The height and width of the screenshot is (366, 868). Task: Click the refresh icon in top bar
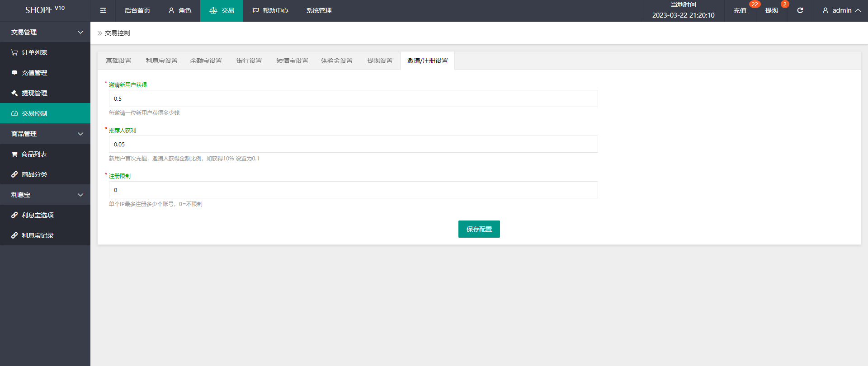tap(800, 10)
